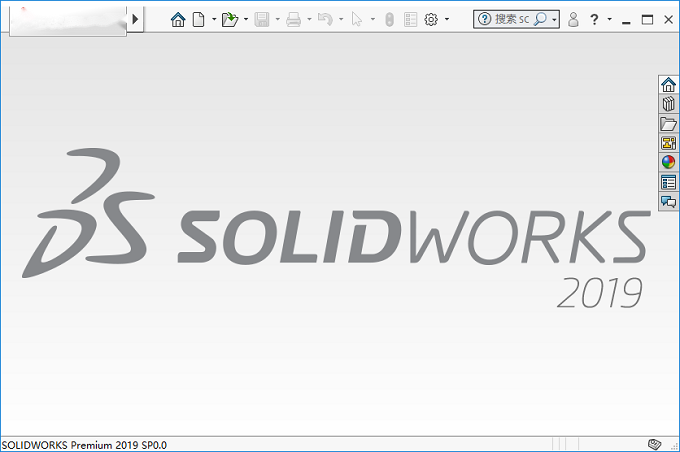
Task: Expand the Print dropdown arrow
Action: click(x=309, y=20)
